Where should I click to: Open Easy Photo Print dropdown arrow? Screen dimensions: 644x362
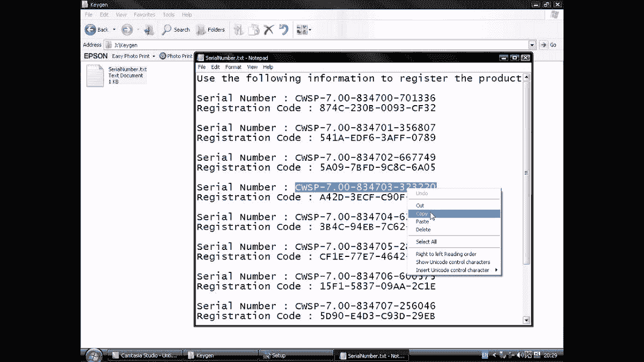(153, 56)
